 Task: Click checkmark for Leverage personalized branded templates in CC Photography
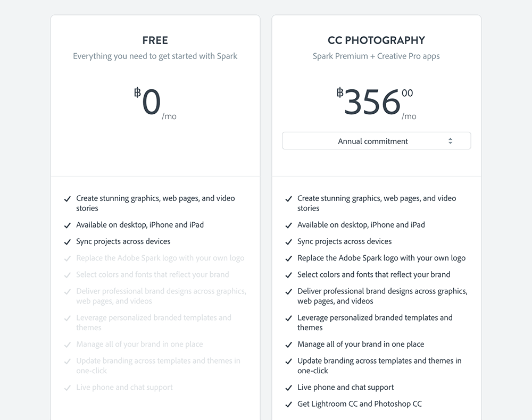click(288, 318)
